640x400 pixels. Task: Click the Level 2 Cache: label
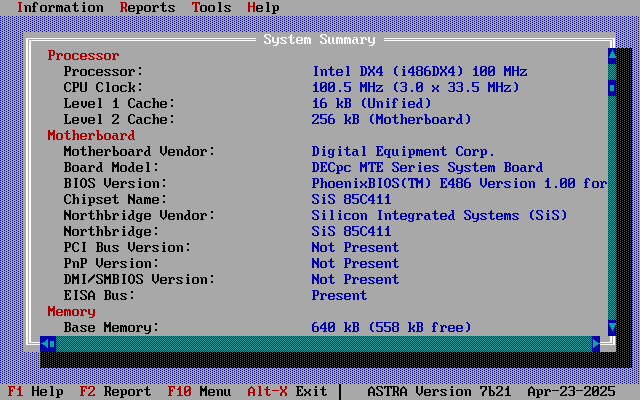click(x=119, y=119)
